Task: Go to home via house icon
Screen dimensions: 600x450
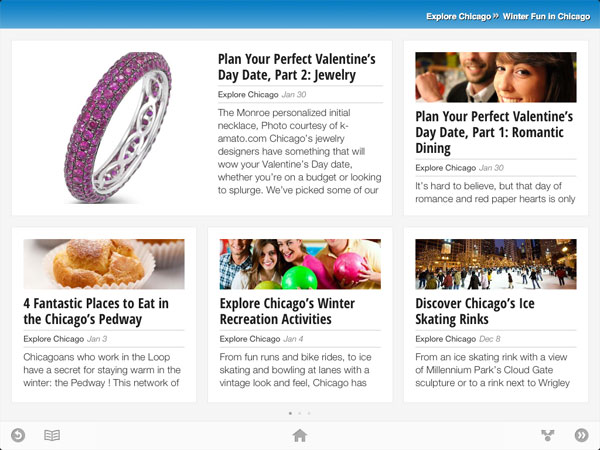Action: click(300, 435)
